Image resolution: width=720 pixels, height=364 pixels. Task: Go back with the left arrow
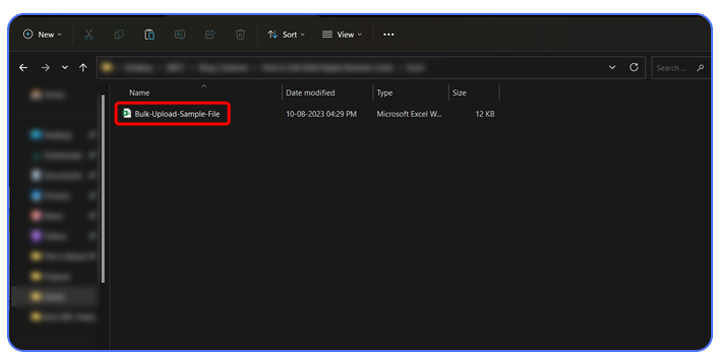click(23, 68)
